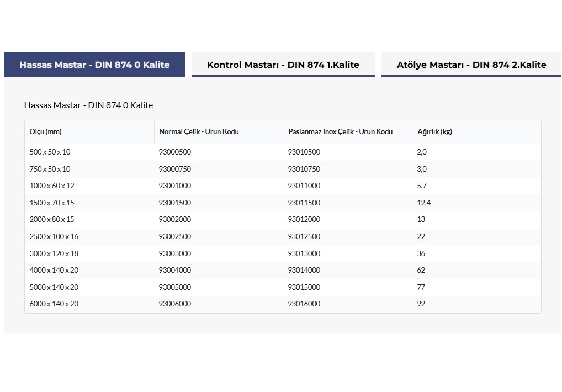562x392 pixels.
Task: Select the 3000 x 120 x 18 size cell
Action: [54, 254]
